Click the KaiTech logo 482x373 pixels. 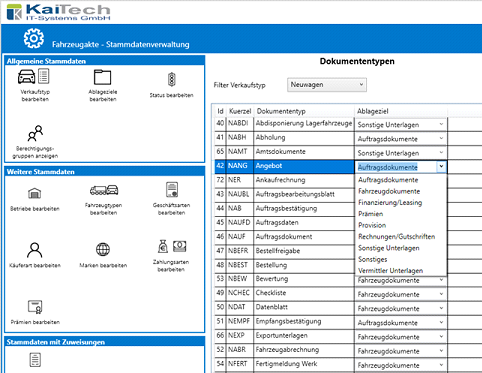coord(58,12)
